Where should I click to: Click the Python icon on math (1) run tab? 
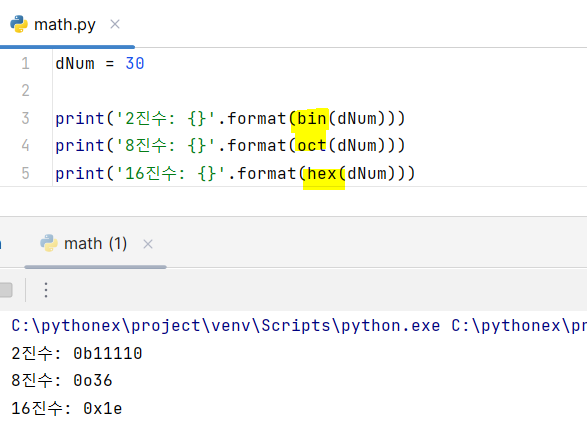49,244
